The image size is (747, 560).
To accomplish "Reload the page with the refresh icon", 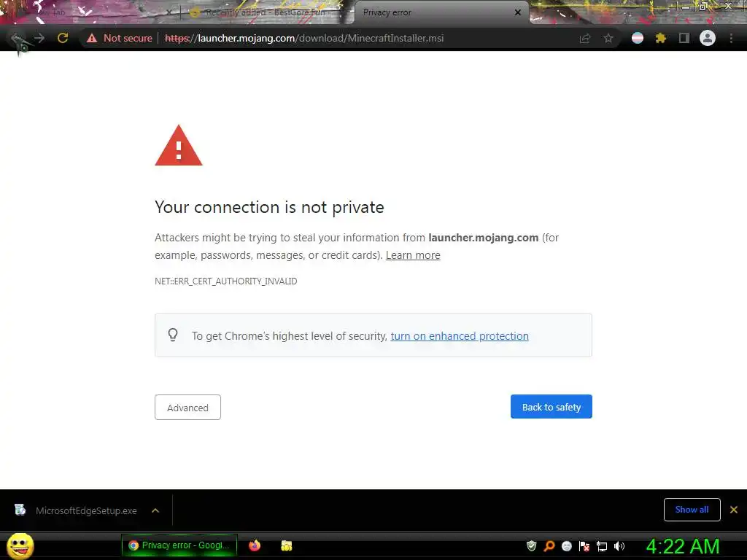I will 63,38.
